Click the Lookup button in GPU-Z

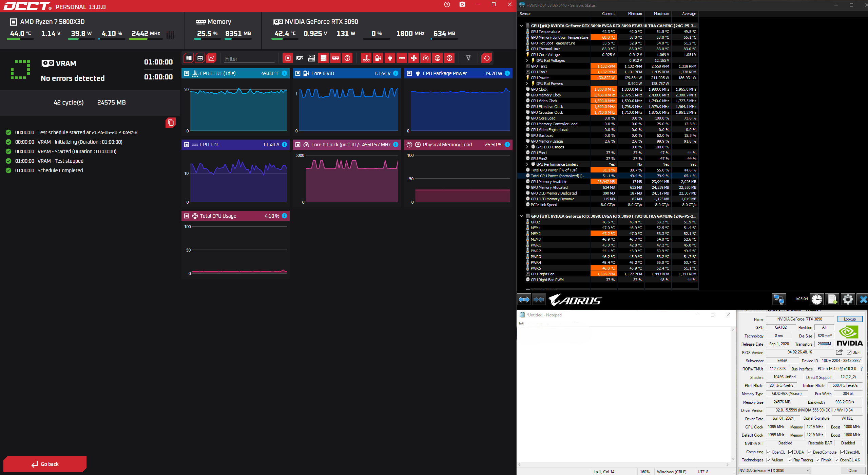(849, 319)
